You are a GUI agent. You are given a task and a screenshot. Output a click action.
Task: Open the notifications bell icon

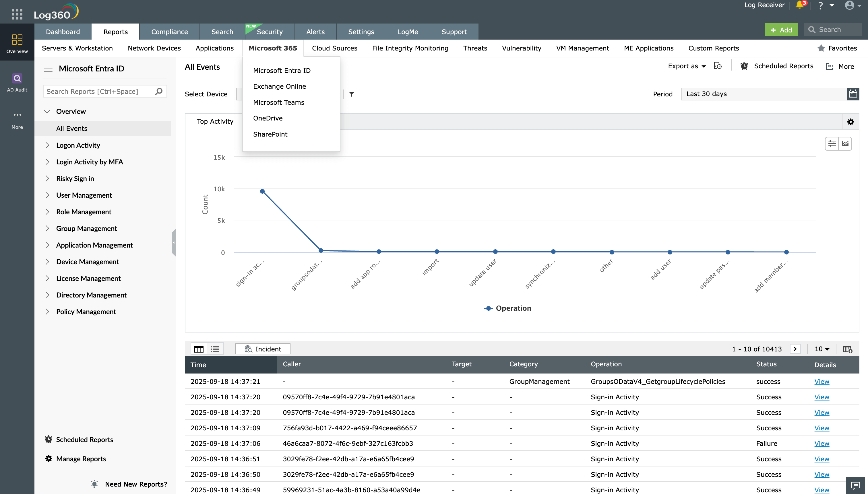click(799, 5)
